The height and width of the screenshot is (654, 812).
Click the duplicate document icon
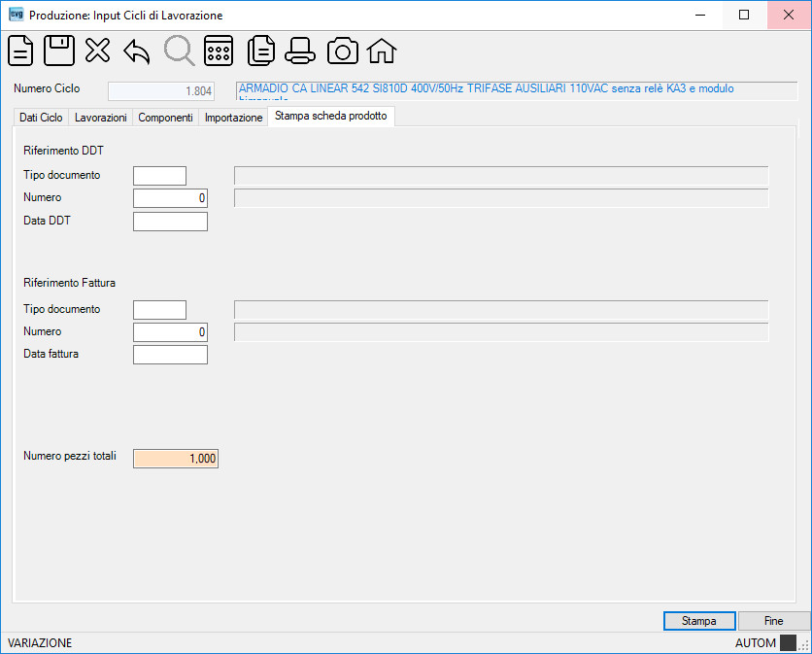pos(261,51)
